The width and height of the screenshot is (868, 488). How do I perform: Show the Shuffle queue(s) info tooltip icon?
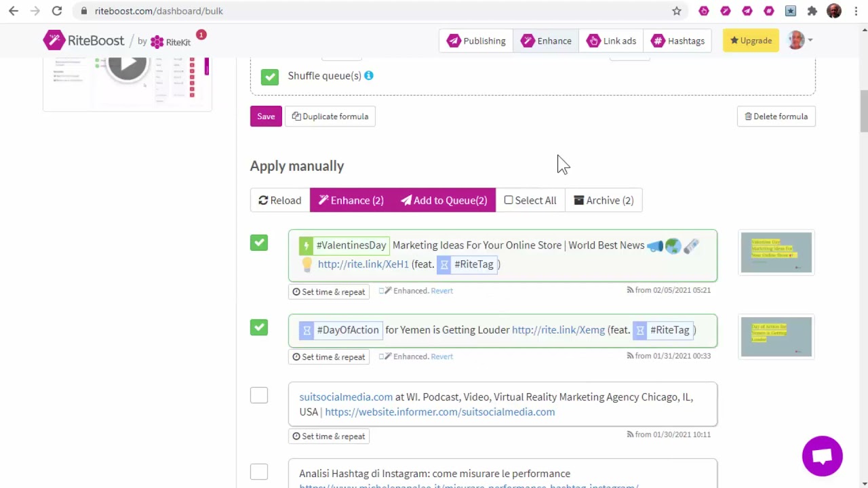point(369,75)
